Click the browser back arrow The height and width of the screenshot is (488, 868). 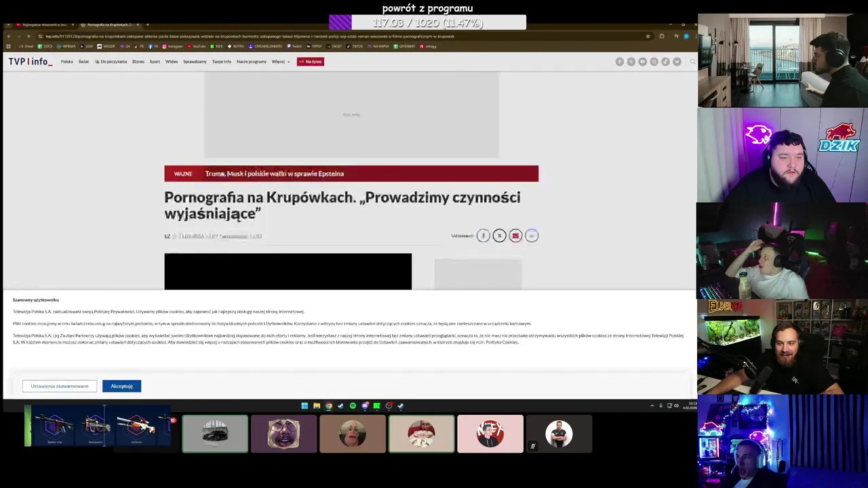click(x=8, y=36)
